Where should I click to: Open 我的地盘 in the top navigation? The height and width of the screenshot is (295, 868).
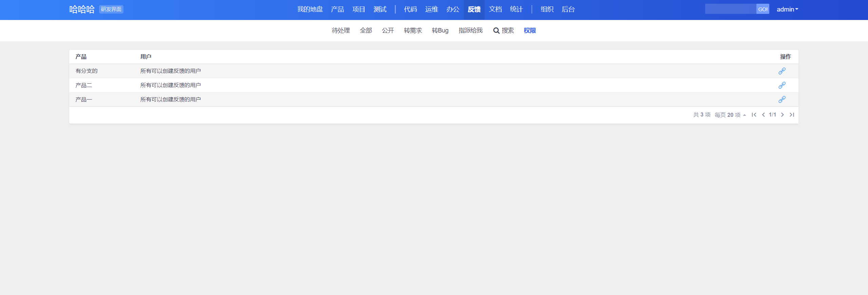[x=310, y=9]
